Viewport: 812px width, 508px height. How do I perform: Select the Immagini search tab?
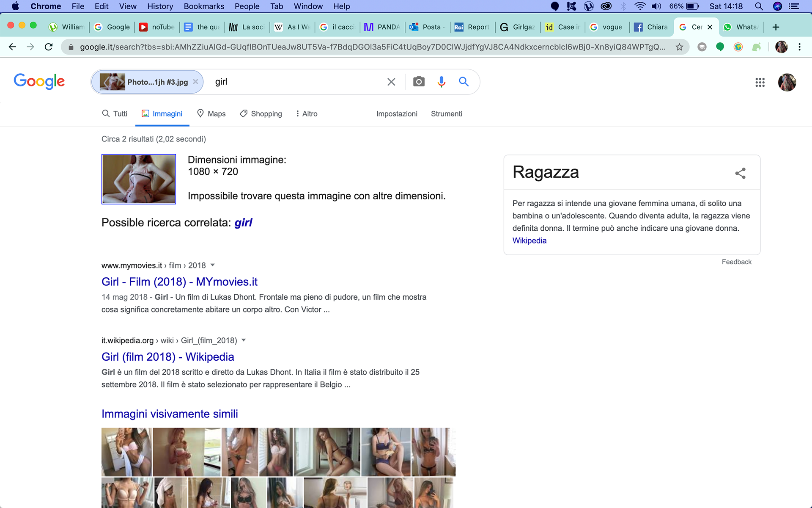pyautogui.click(x=162, y=113)
